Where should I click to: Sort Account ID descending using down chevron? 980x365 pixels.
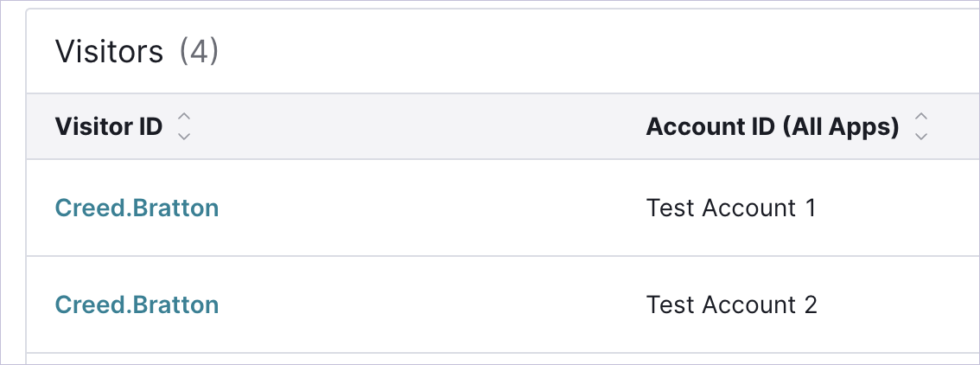click(x=920, y=137)
